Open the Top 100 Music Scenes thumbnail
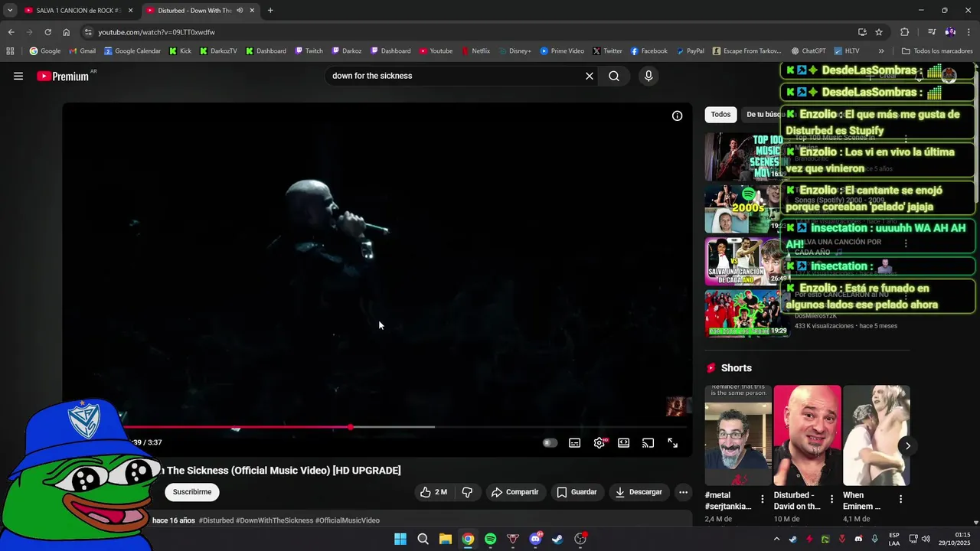Viewport: 980px width, 551px height. tap(746, 157)
